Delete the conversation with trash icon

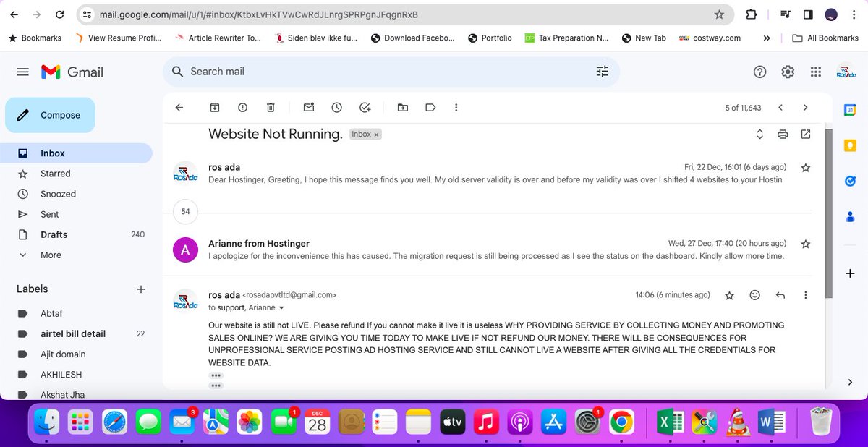(x=271, y=108)
